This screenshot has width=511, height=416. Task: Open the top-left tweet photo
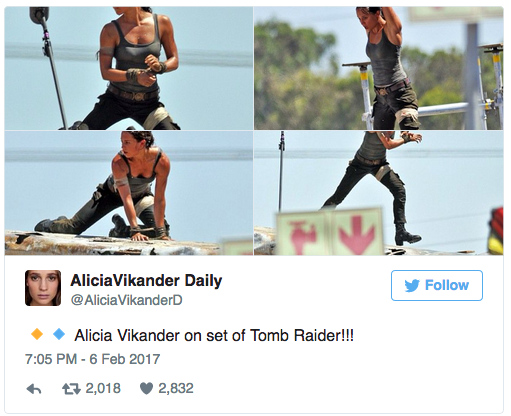tap(129, 68)
